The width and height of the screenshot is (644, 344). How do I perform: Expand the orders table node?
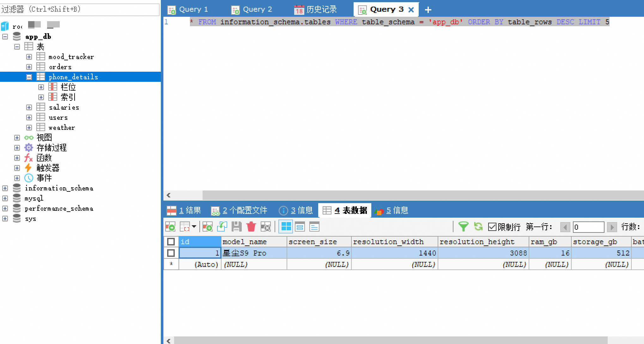pyautogui.click(x=29, y=67)
